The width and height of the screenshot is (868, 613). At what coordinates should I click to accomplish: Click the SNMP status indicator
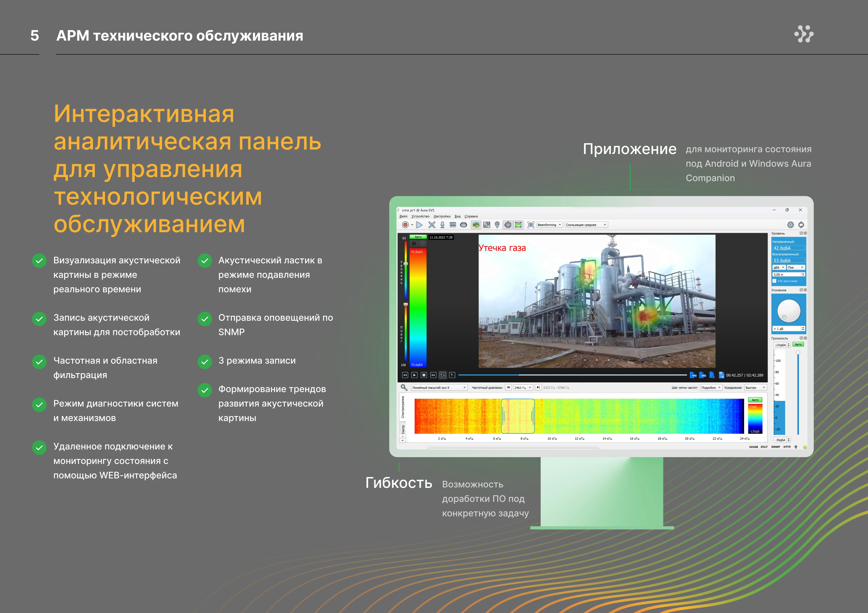pos(775,447)
